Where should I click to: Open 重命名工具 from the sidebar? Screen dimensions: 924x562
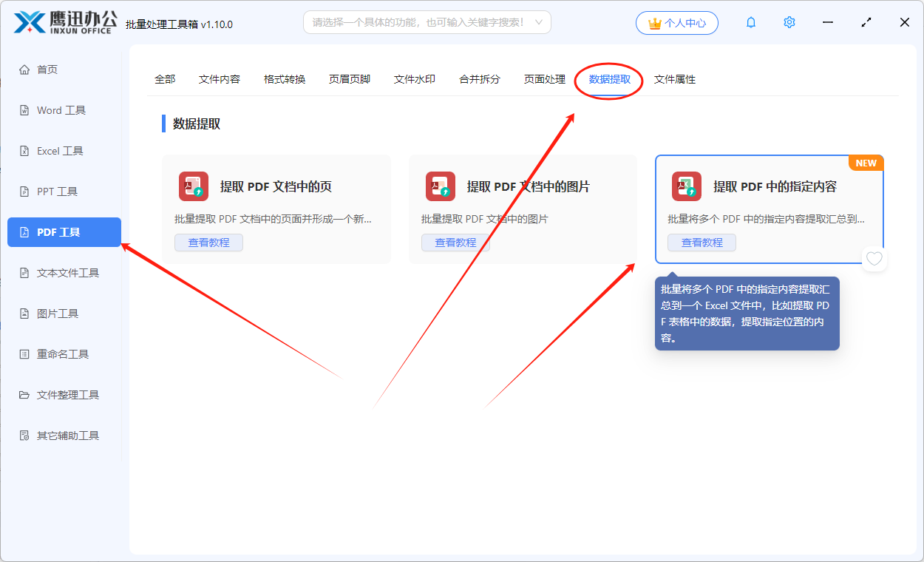click(61, 353)
